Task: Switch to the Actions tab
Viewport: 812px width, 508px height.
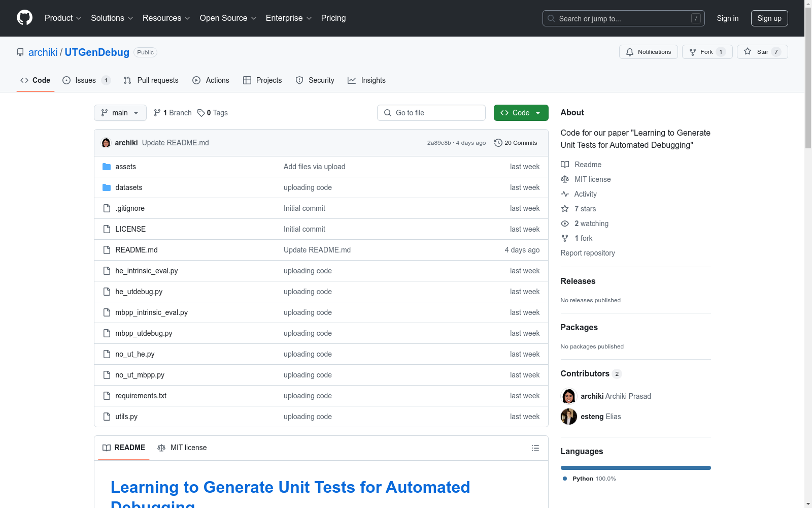Action: point(211,80)
